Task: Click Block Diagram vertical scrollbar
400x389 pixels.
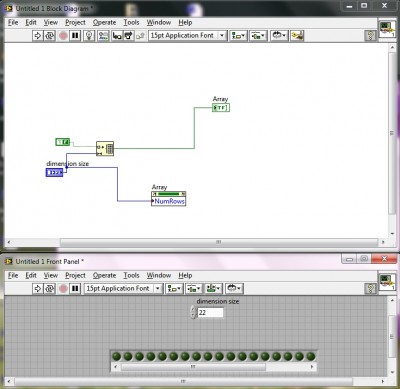Action: (392, 133)
